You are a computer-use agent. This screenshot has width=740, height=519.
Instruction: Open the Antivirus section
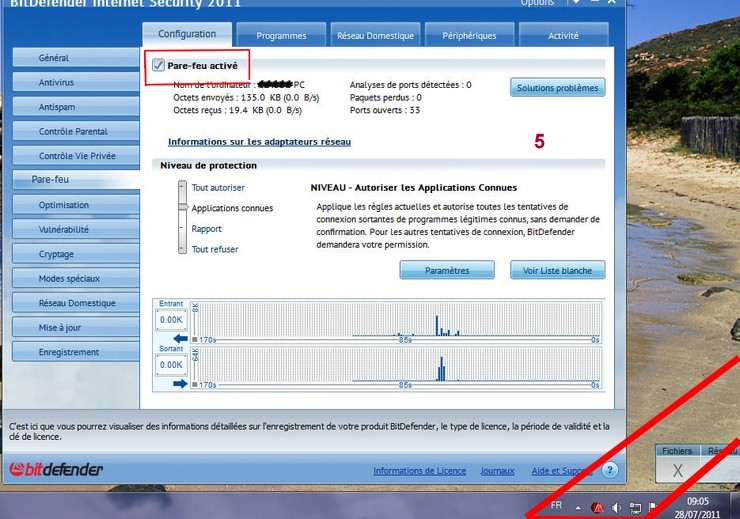pyautogui.click(x=76, y=82)
